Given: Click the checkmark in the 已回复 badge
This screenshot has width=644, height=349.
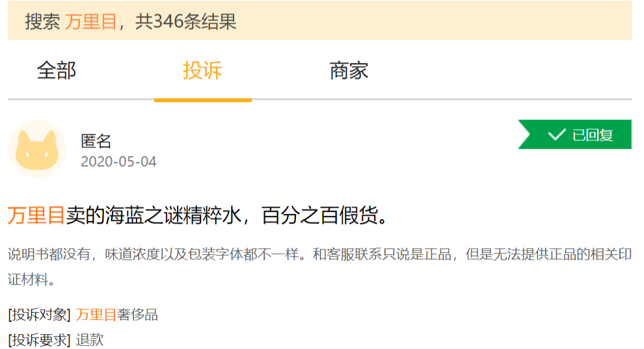Looking at the screenshot, I should click(x=557, y=135).
